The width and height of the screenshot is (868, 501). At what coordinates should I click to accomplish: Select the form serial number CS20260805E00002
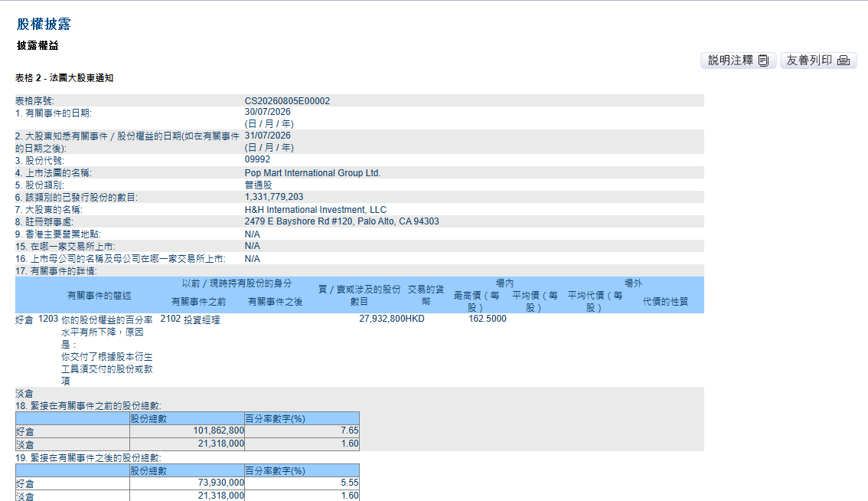[x=287, y=101]
